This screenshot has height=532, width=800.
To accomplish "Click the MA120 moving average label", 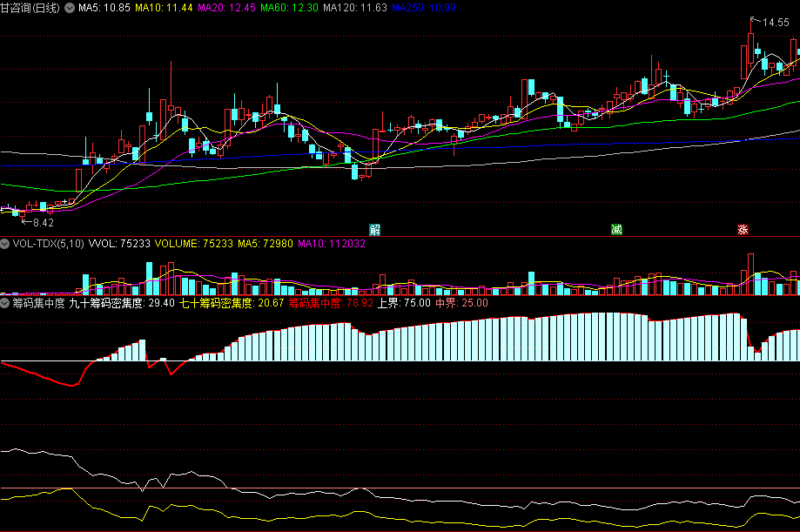I will click(x=353, y=8).
